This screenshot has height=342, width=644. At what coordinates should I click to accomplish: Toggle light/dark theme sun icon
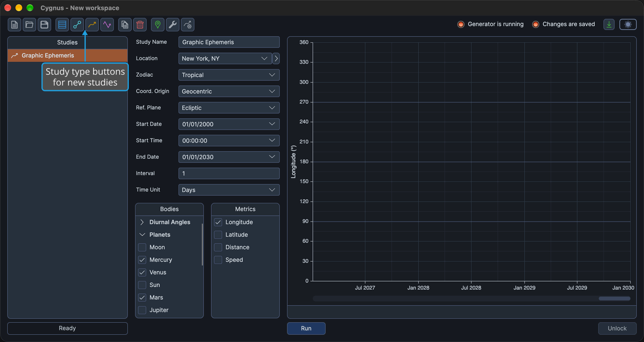point(628,24)
